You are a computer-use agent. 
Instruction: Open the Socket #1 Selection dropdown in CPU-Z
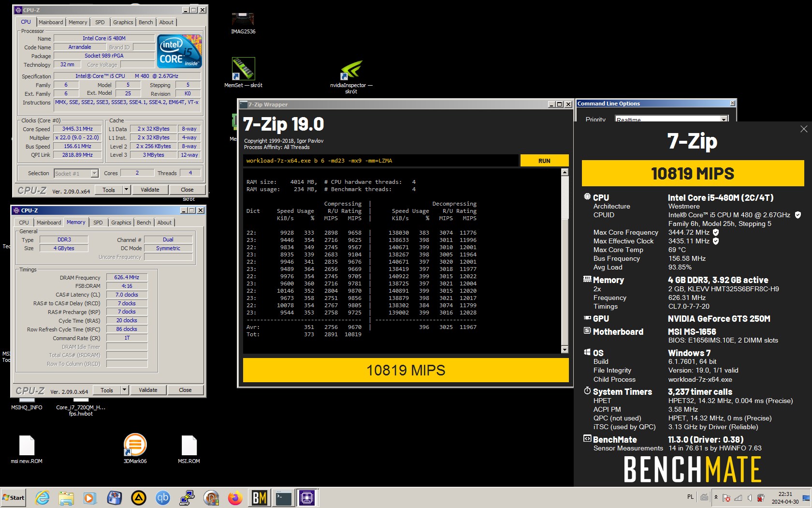click(x=95, y=173)
